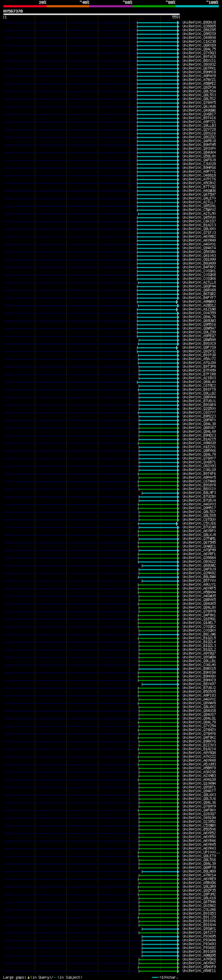Select hit label UniRef100_B8XXI1

point(199,60)
